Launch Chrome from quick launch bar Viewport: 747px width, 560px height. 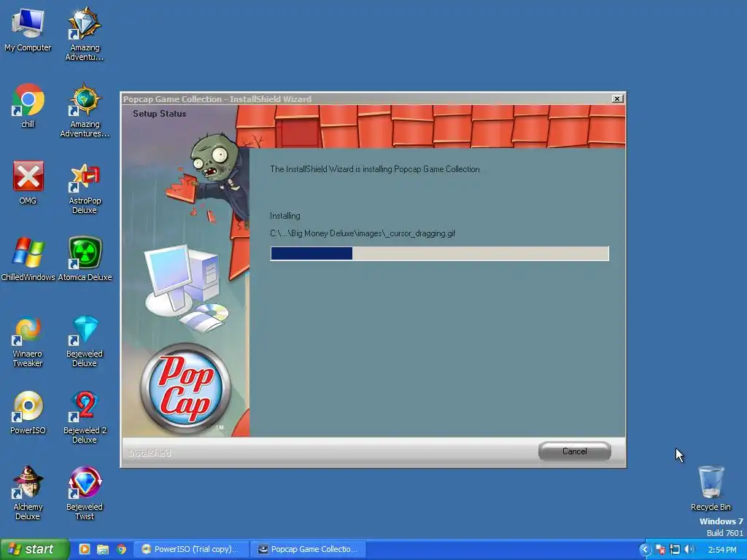122,549
